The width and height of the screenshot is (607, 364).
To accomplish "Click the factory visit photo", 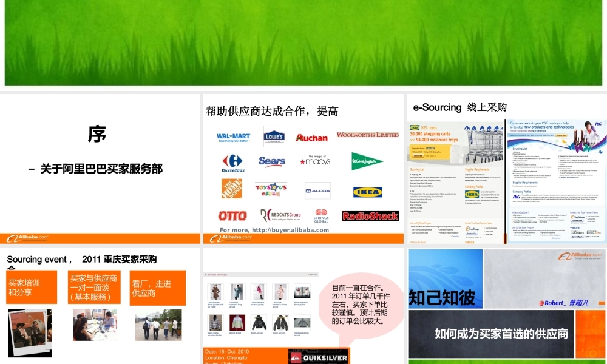I will pos(158,325).
